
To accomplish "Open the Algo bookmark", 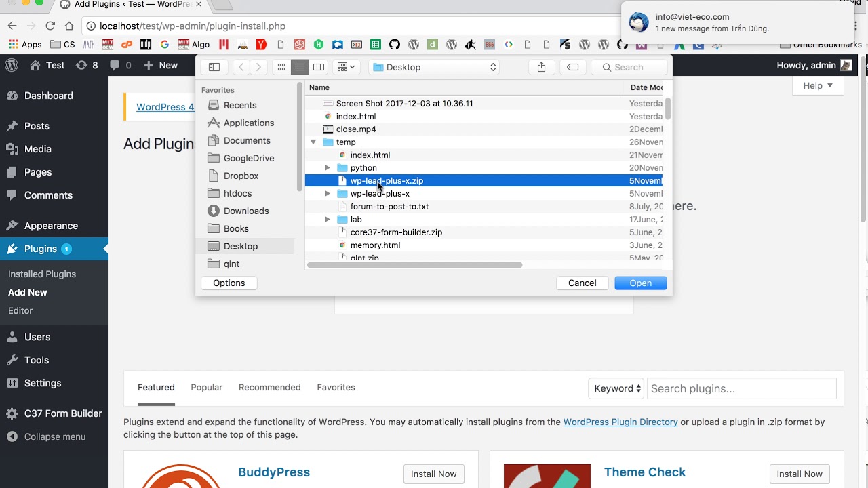I will click(x=193, y=45).
